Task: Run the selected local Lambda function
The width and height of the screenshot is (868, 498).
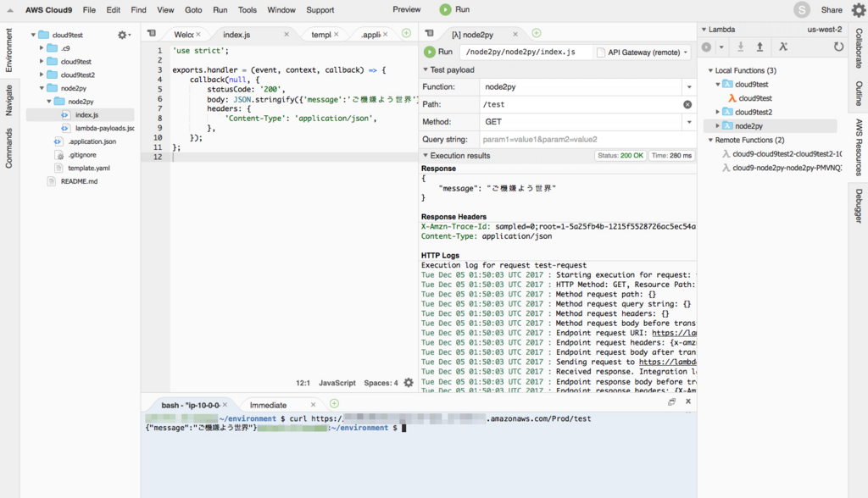Action: 706,47
